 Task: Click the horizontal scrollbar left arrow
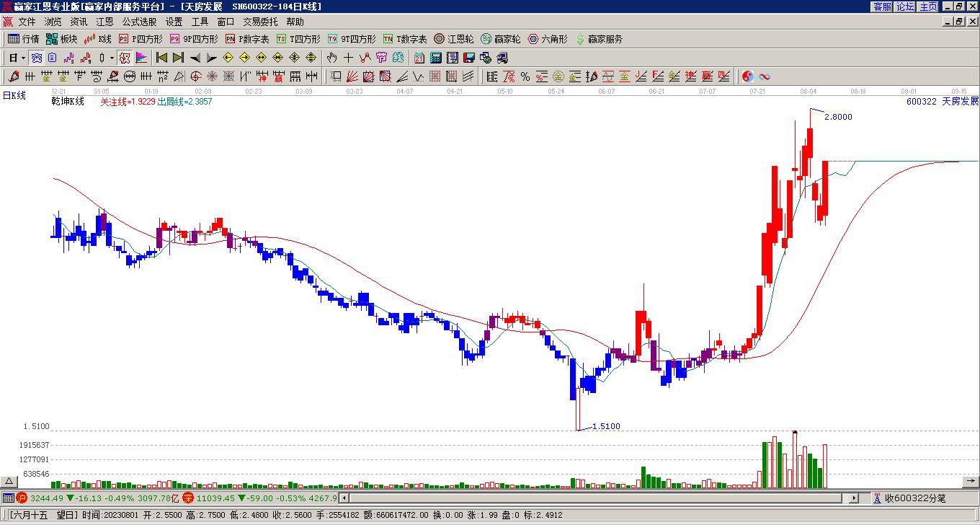coord(344,498)
